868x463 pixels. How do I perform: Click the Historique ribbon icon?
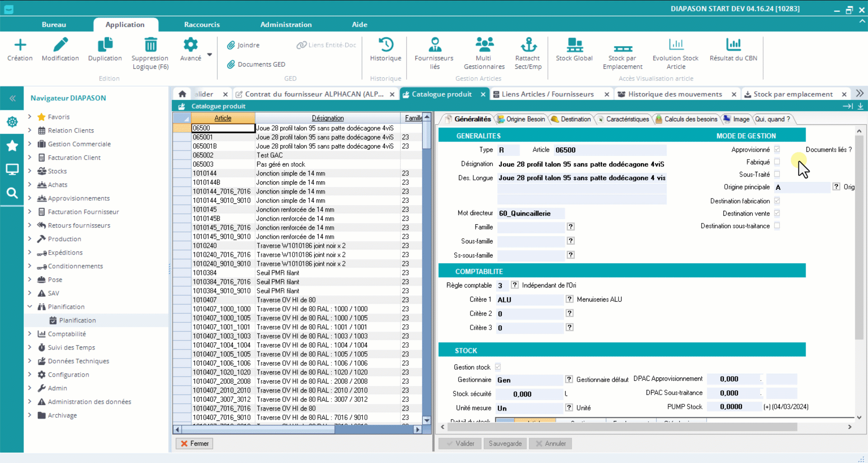pyautogui.click(x=385, y=45)
